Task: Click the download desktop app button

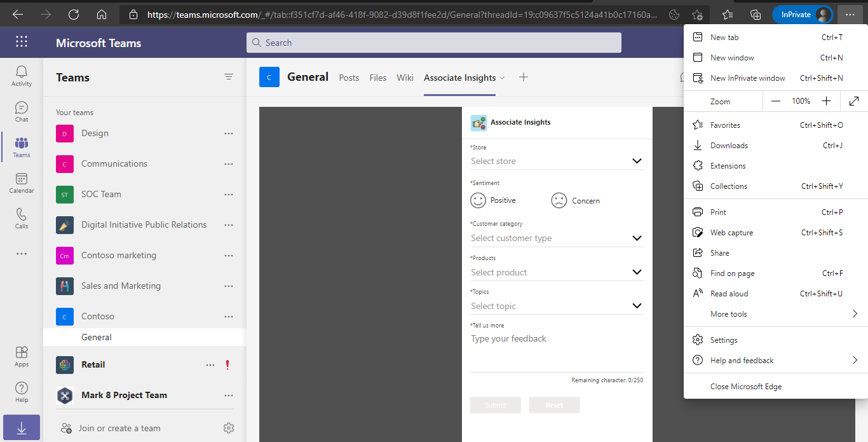Action: coord(22,428)
